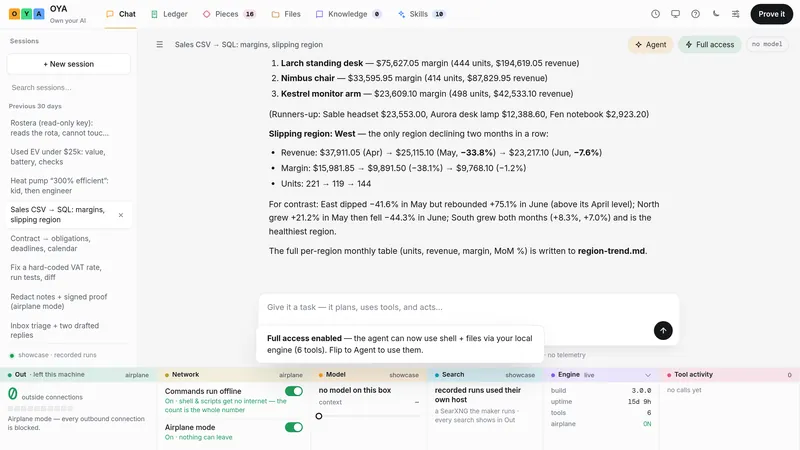The width and height of the screenshot is (800, 450).
Task: Click the Out panel header
Action: pyautogui.click(x=79, y=374)
